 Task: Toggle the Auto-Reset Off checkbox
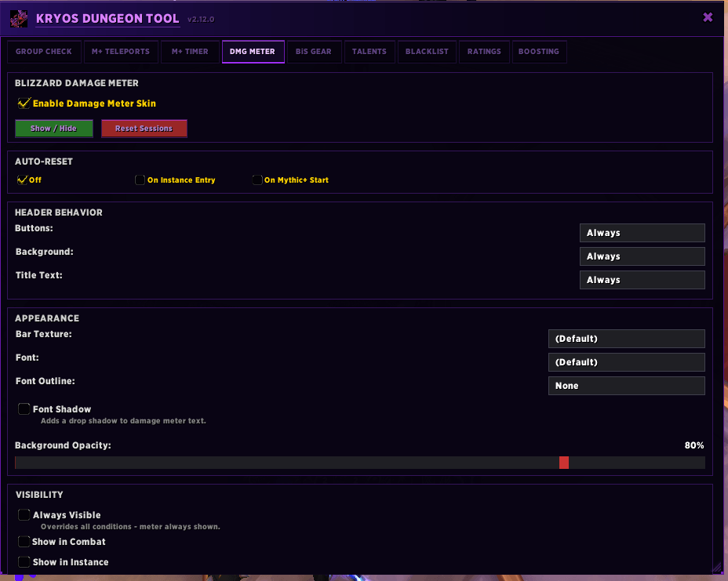point(22,180)
